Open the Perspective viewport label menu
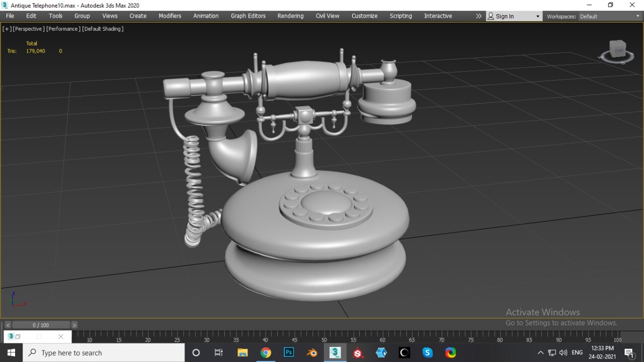The height and width of the screenshot is (362, 644). [29, 29]
